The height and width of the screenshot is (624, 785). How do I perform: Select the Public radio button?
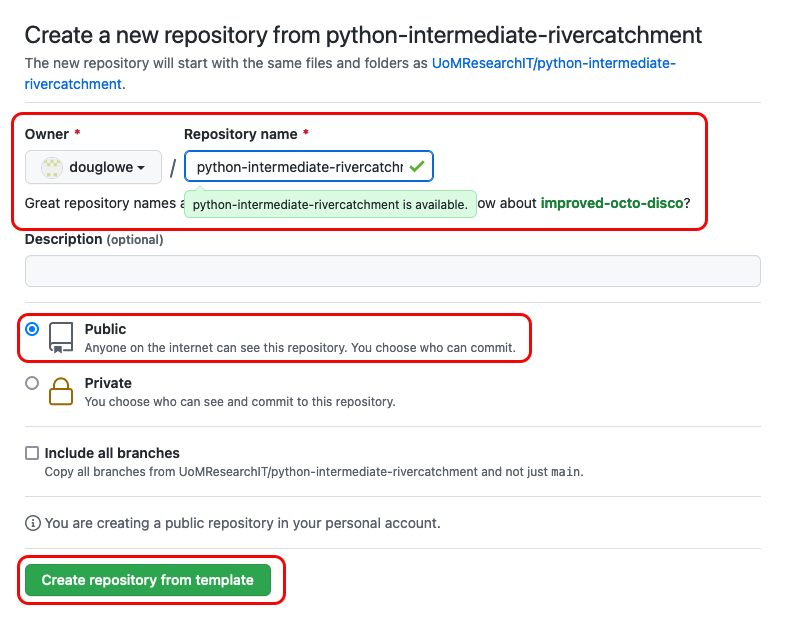tap(32, 329)
